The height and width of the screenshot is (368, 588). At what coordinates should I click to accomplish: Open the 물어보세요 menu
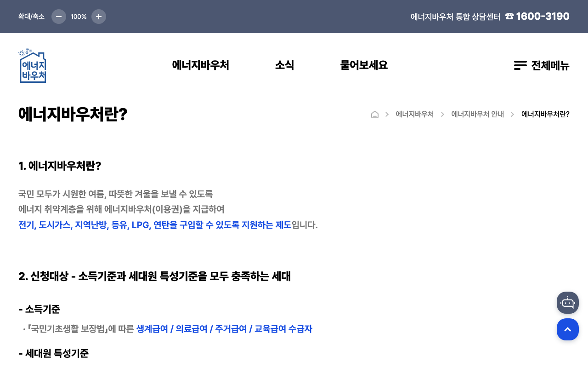point(364,65)
